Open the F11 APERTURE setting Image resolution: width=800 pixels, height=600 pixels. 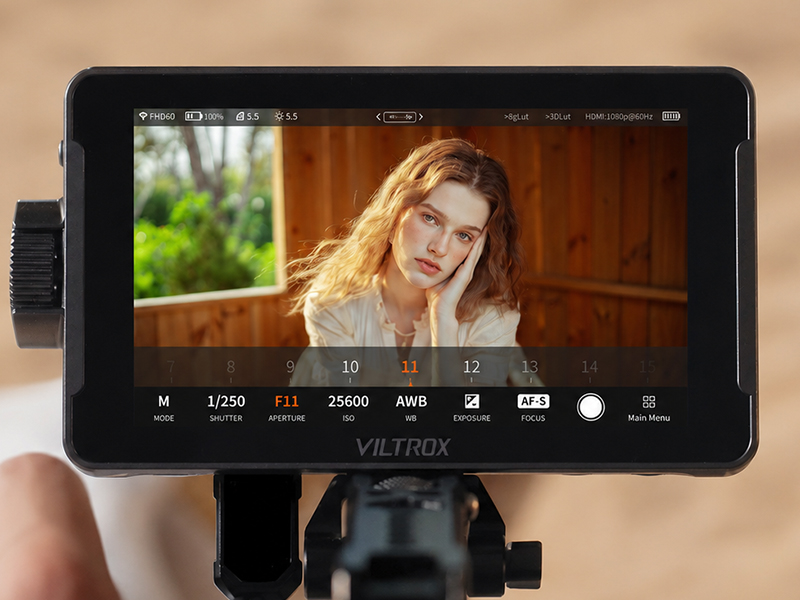click(287, 408)
